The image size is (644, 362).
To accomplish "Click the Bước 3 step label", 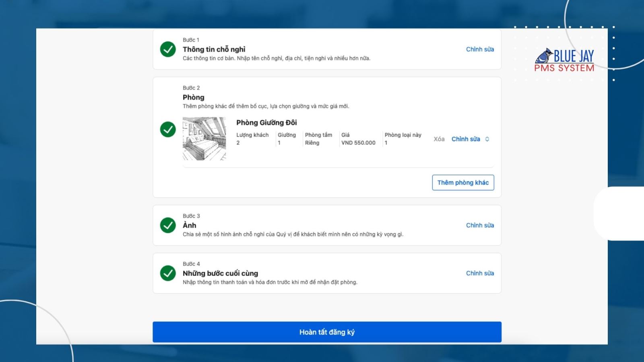I will [191, 216].
